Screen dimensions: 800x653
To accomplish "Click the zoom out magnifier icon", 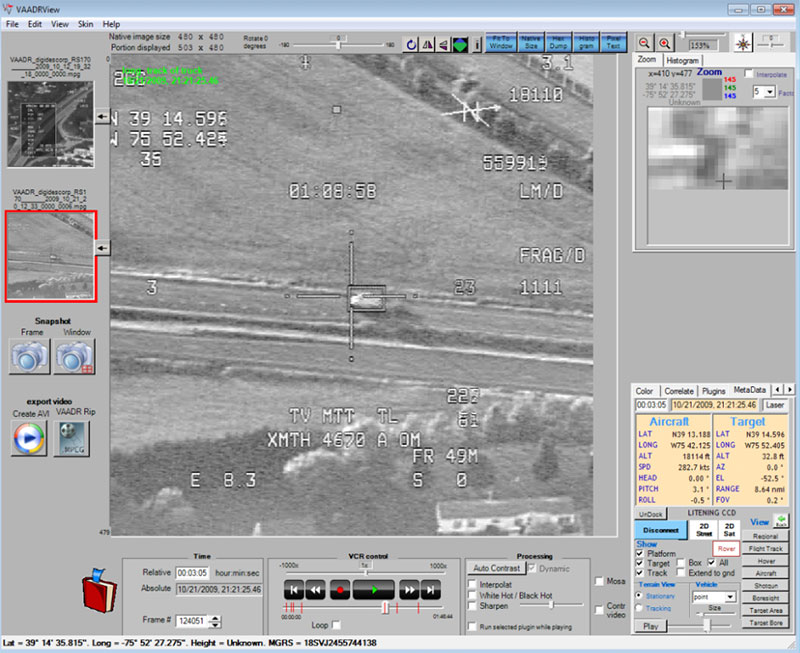I will [645, 42].
